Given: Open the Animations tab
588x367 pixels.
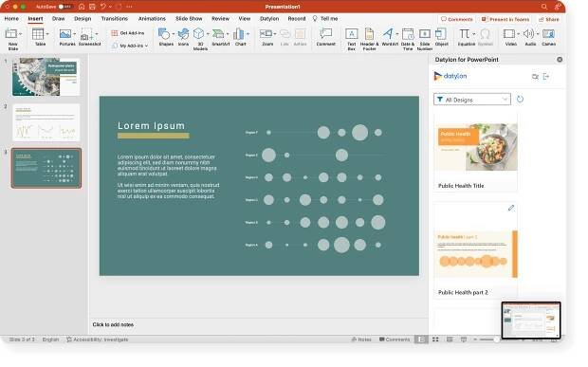Looking at the screenshot, I should pos(152,18).
